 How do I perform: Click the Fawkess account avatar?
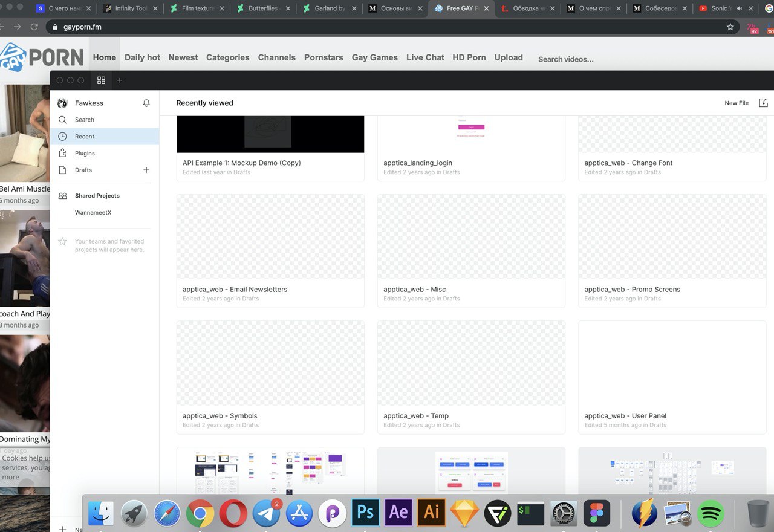tap(62, 103)
